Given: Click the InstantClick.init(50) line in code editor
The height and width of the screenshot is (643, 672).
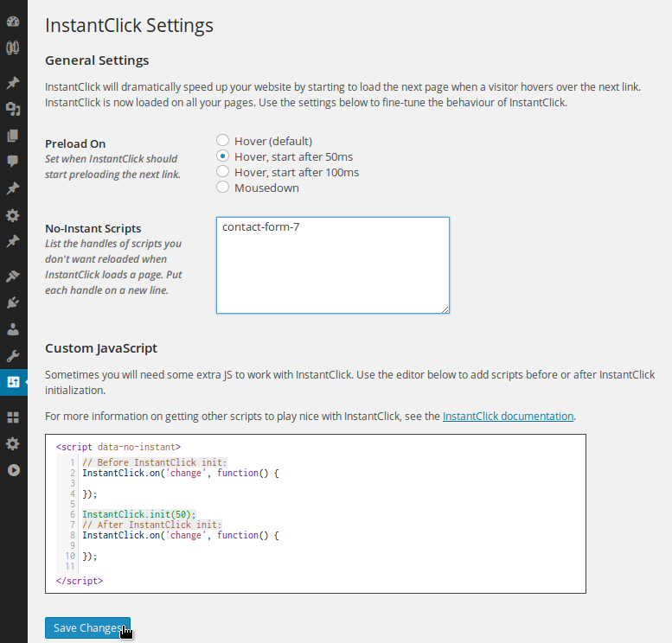Looking at the screenshot, I should coord(139,514).
